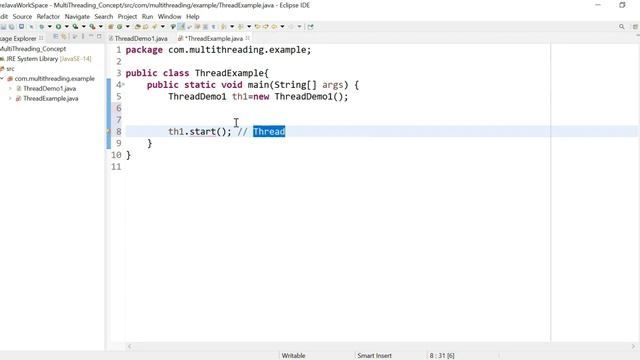Toggle Mark Occurrences in the toolbar
The width and height of the screenshot is (640, 360).
tap(173, 27)
